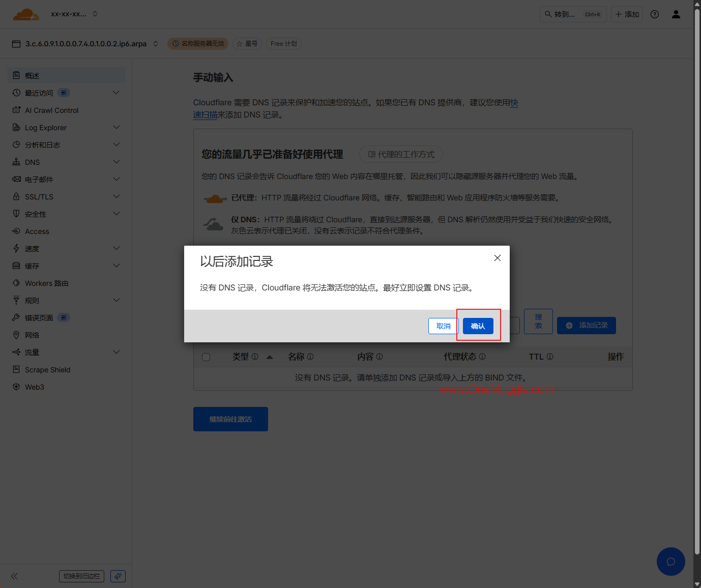Open the Web3 sidebar icon
701x588 pixels.
(16, 387)
